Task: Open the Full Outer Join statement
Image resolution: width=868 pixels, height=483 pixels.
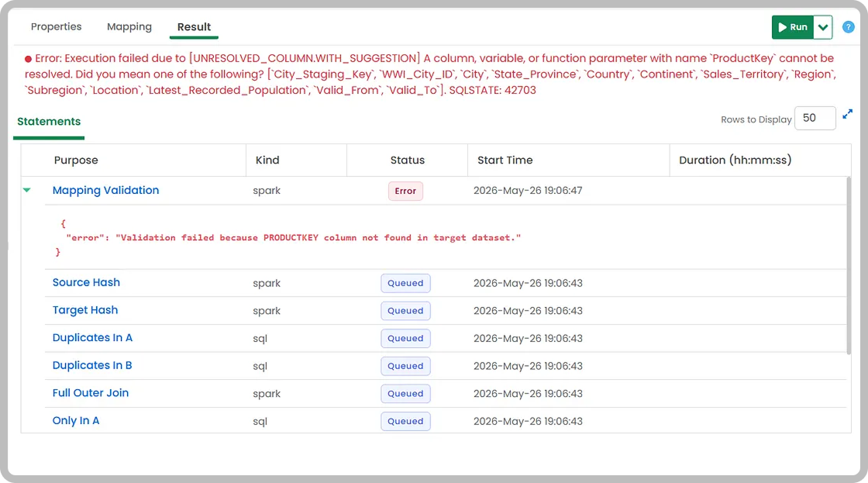Action: [90, 393]
